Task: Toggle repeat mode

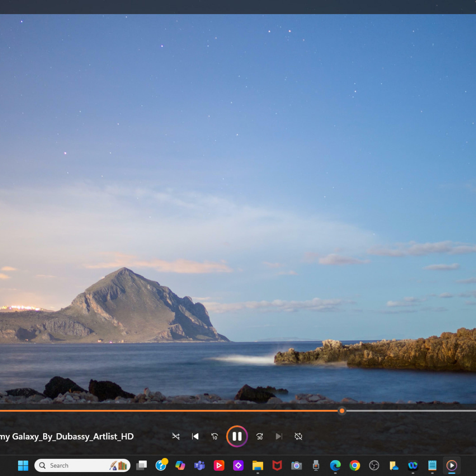Action: (x=298, y=436)
